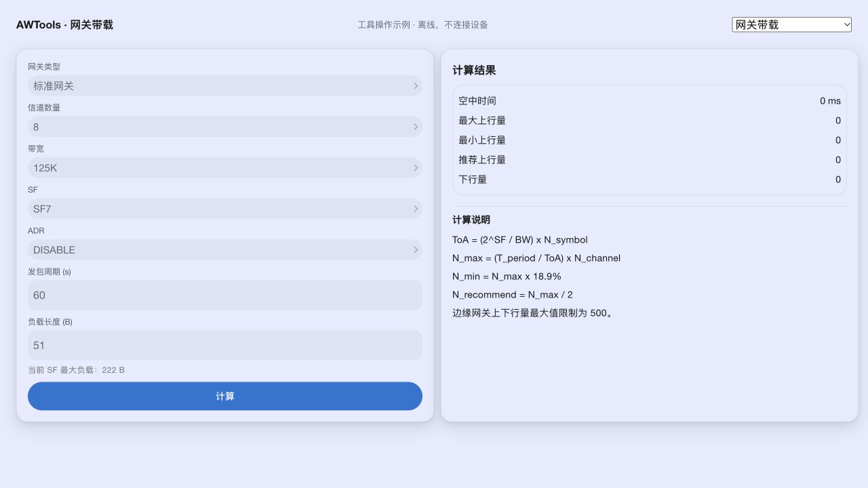Click the 0 ms air time value
Image resolution: width=868 pixels, height=488 pixels.
tap(830, 101)
